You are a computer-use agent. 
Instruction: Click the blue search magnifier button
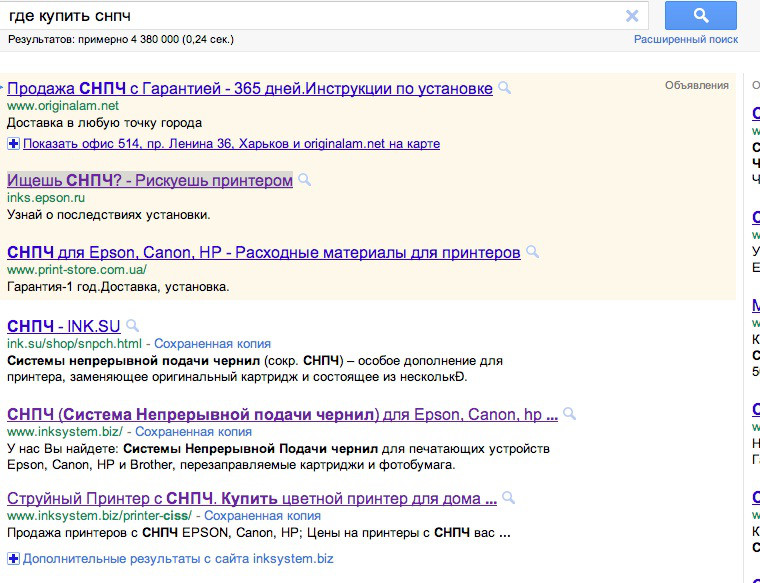(700, 16)
